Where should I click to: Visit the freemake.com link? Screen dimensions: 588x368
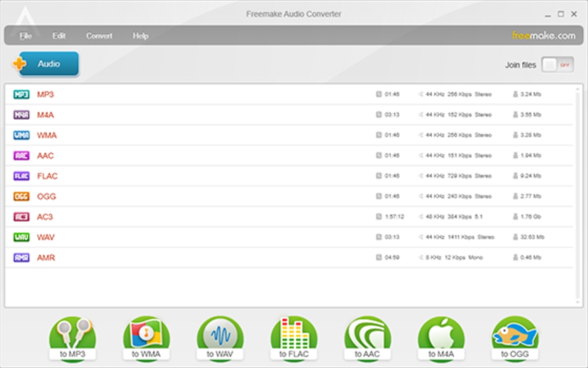543,36
